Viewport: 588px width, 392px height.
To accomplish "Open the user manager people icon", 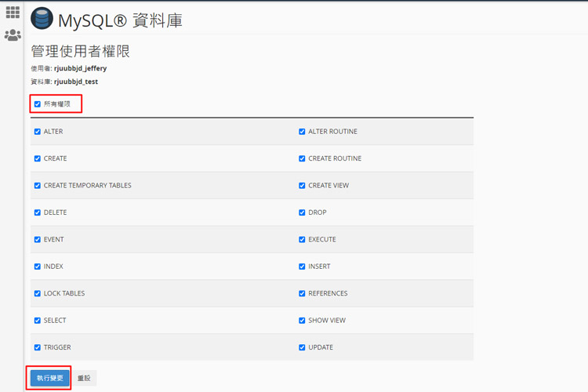I will point(13,35).
